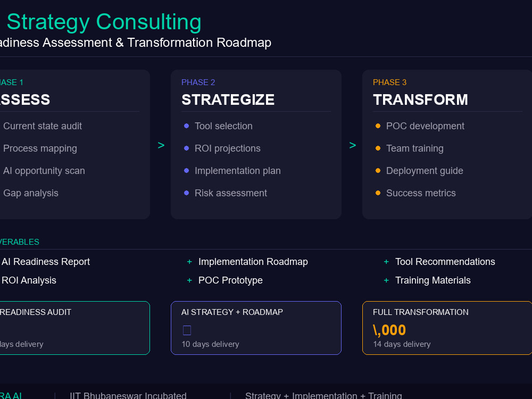Click the orange bullet beside Deployment guide
The height and width of the screenshot is (399, 532).
(378, 171)
